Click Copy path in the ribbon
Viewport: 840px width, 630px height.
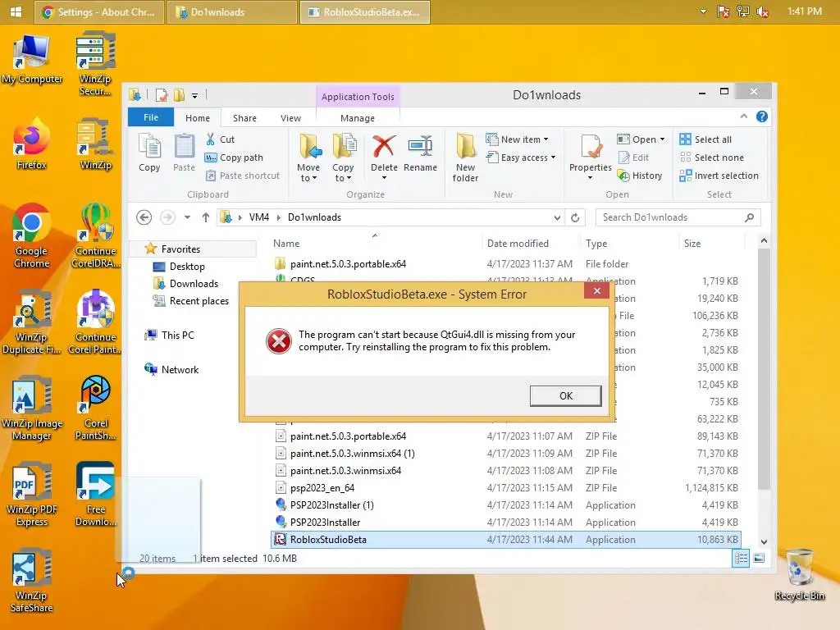coord(234,157)
